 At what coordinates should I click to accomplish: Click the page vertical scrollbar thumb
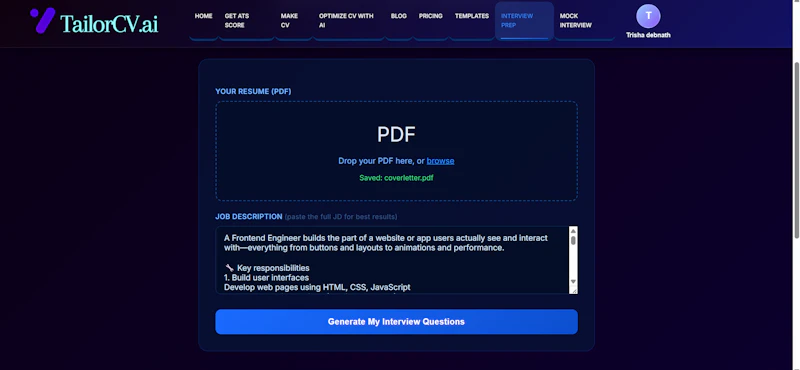coord(796,149)
